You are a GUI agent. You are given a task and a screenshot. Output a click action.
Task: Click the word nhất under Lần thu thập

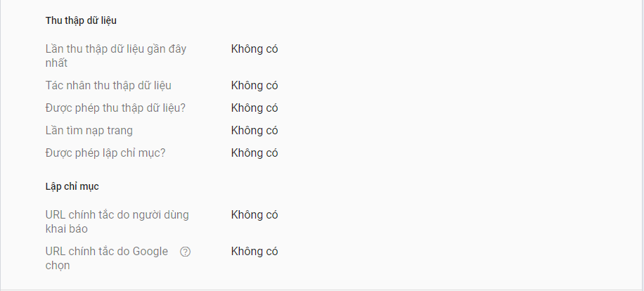click(x=56, y=63)
